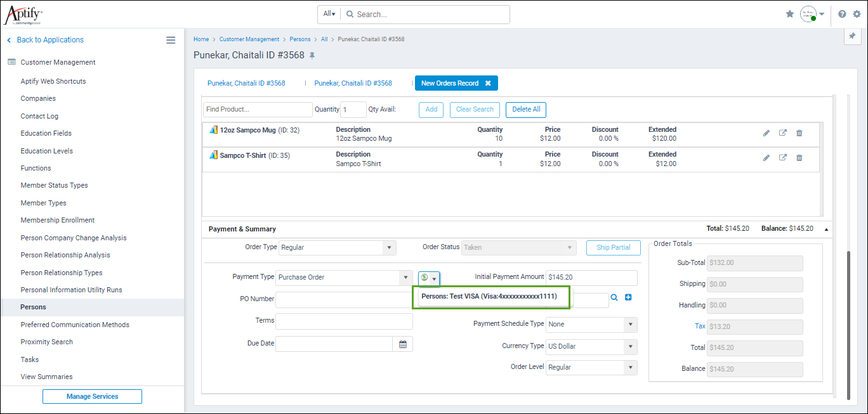Select the Test VISA saved payment option
868x414 pixels.
489,297
